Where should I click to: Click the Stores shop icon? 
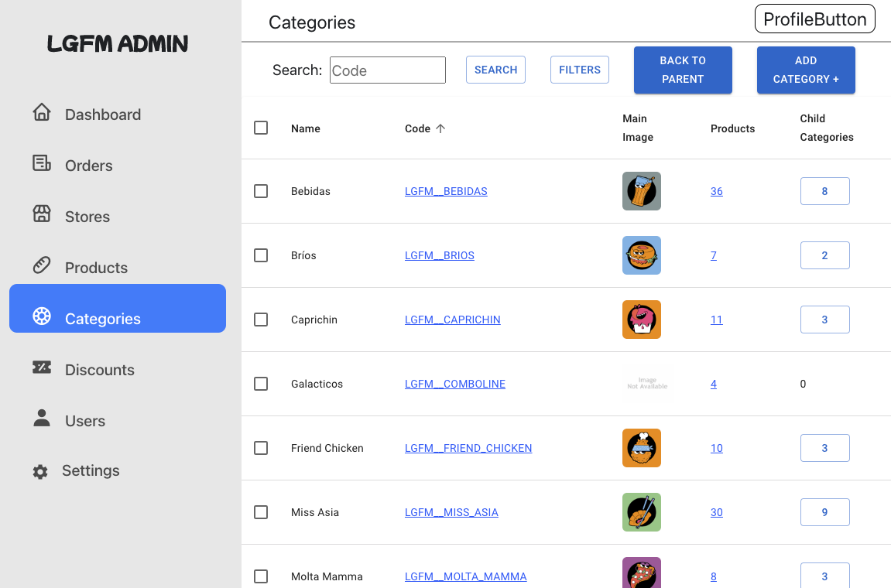(42, 214)
